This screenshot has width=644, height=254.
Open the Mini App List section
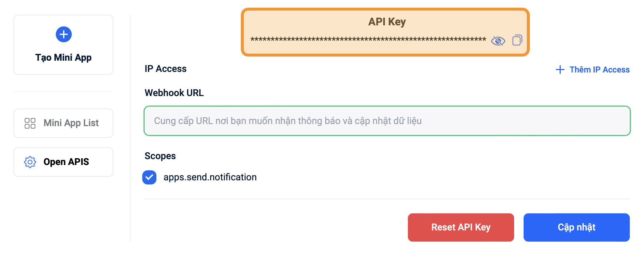(63, 123)
